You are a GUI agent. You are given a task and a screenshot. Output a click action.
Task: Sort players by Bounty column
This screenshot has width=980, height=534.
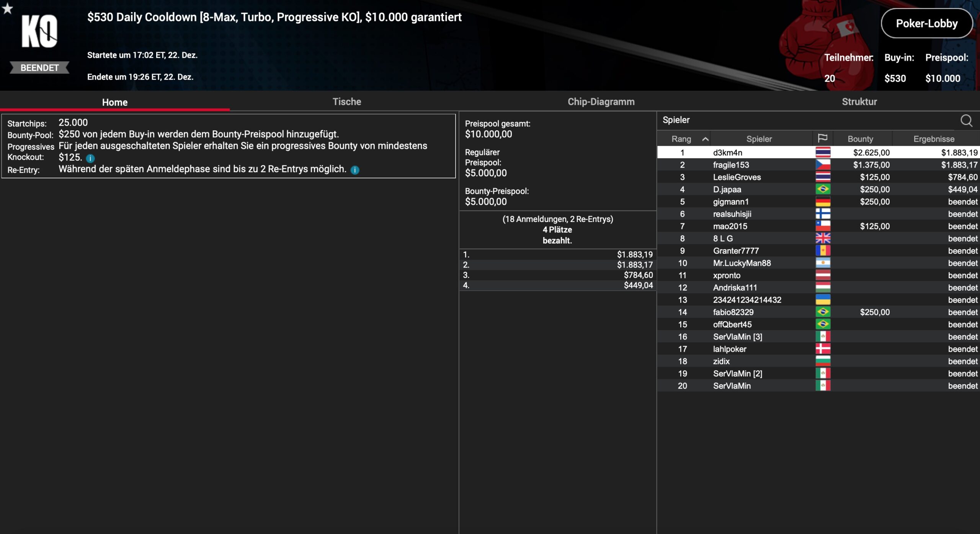point(860,139)
